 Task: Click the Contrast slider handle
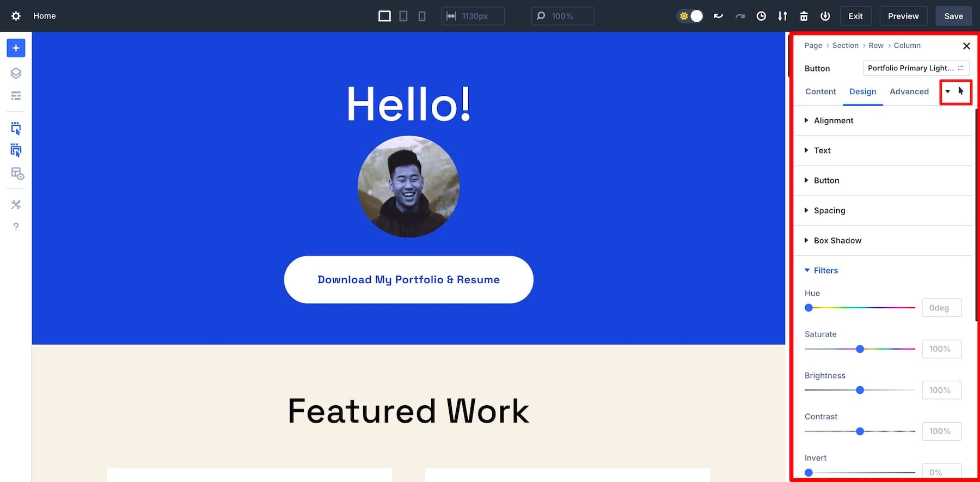860,431
